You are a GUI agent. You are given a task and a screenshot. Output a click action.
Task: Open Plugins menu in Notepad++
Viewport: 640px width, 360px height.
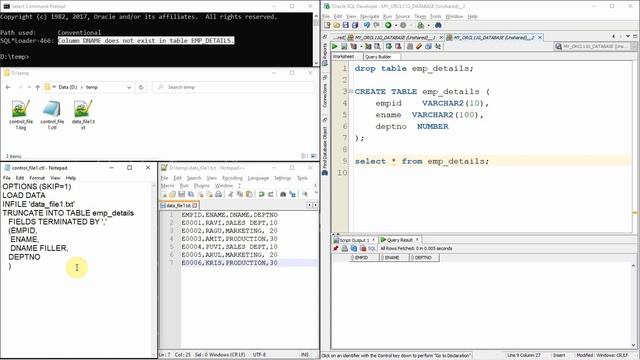pos(202,186)
